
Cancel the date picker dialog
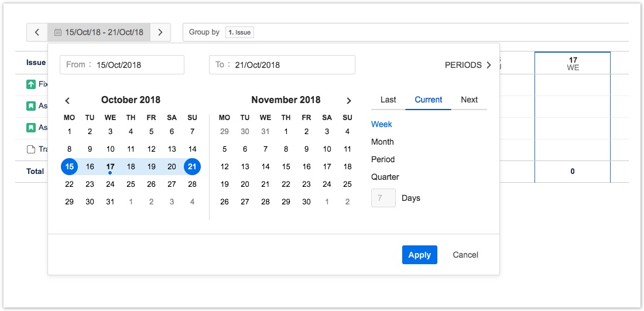[x=465, y=255]
